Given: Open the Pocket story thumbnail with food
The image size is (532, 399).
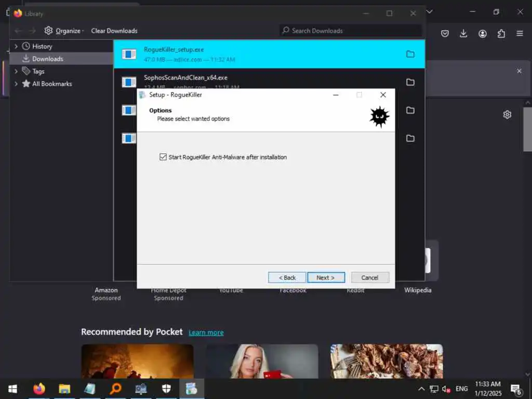Looking at the screenshot, I should coord(387,362).
